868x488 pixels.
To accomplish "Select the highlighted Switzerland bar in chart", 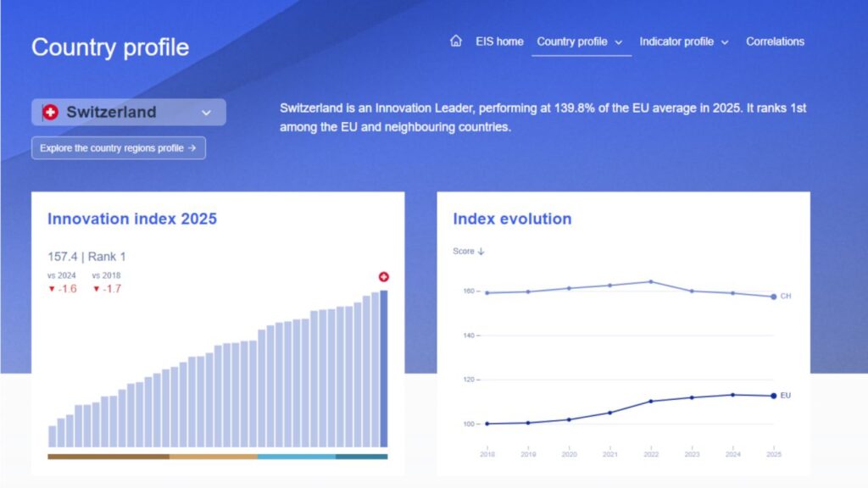I will 383,369.
